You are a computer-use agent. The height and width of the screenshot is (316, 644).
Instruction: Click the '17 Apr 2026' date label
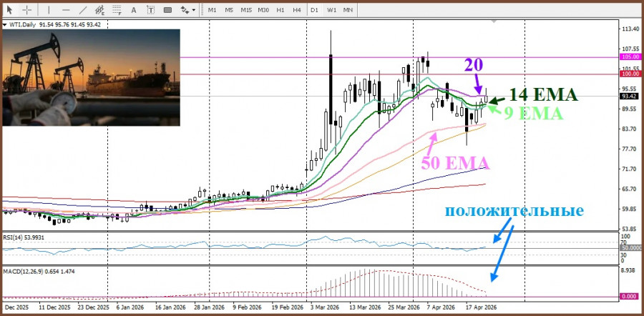[x=481, y=307]
